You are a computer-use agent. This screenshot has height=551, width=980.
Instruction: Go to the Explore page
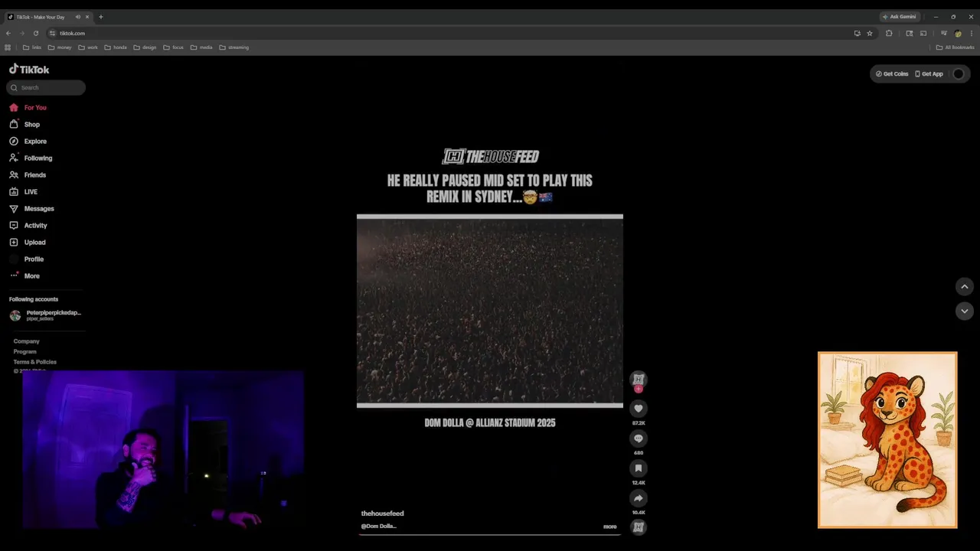click(x=28, y=141)
